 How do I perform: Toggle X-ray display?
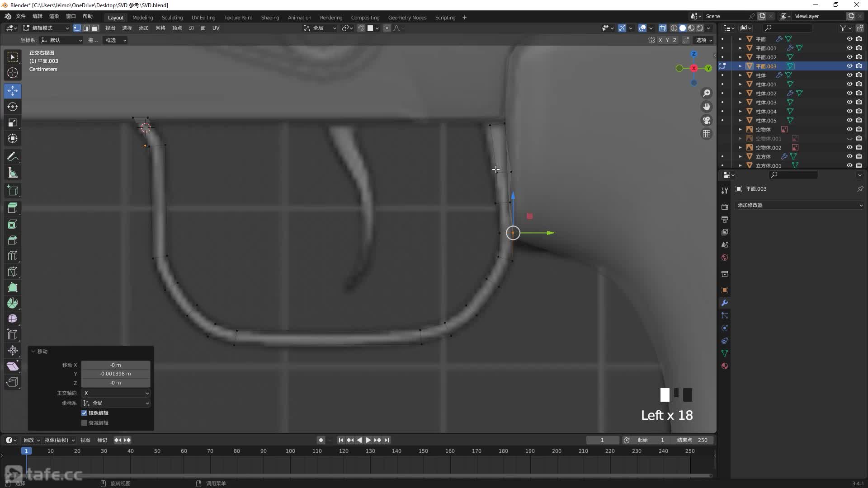(x=662, y=28)
